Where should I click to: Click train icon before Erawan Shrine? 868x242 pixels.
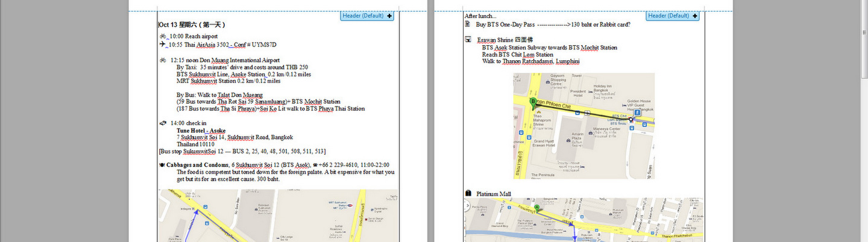(468, 40)
